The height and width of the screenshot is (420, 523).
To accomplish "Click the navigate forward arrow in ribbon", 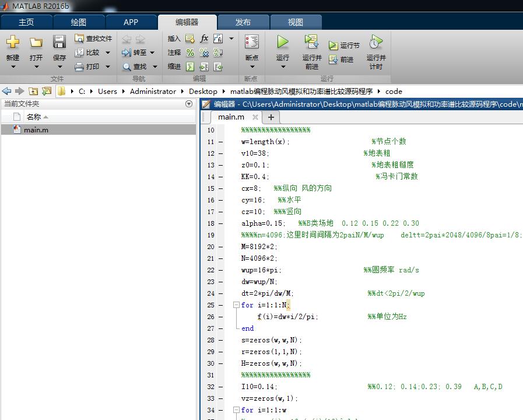I will click(141, 38).
